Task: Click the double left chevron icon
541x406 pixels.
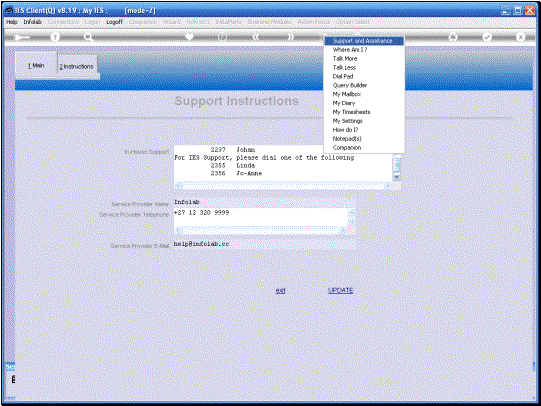Action: click(x=256, y=37)
